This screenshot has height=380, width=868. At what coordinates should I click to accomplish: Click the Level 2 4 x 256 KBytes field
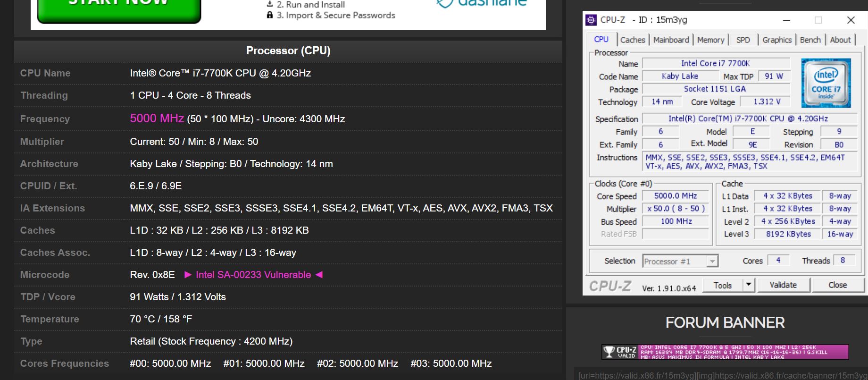tap(788, 221)
